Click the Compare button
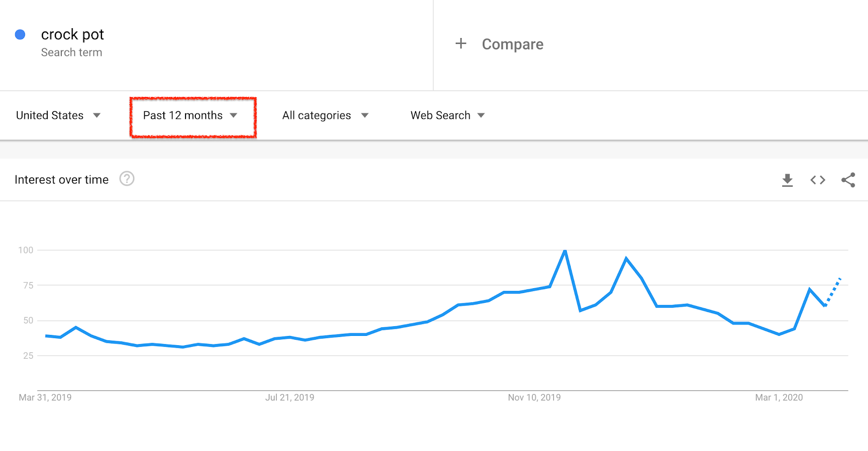 tap(499, 44)
